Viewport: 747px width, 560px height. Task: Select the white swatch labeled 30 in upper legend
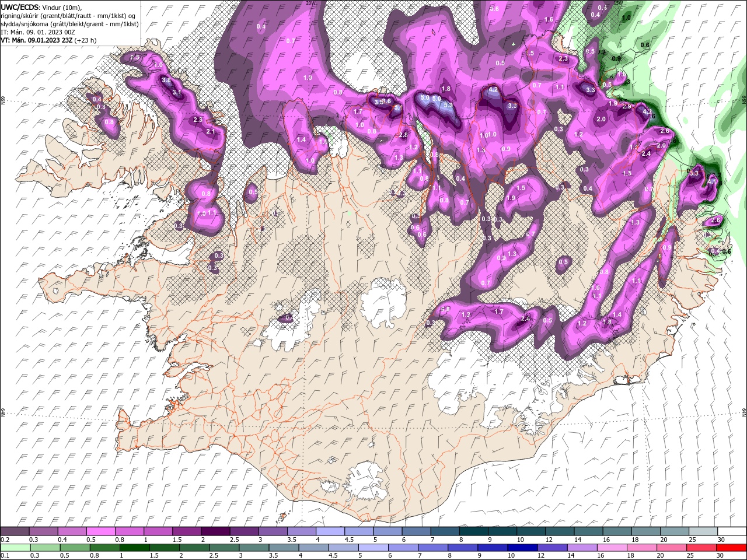[732, 531]
